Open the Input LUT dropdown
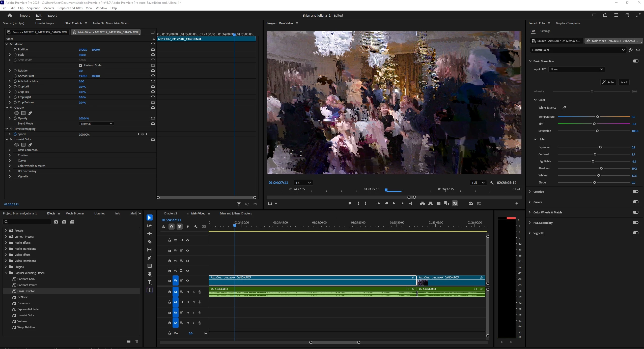Image resolution: width=644 pixels, height=349 pixels. point(576,69)
